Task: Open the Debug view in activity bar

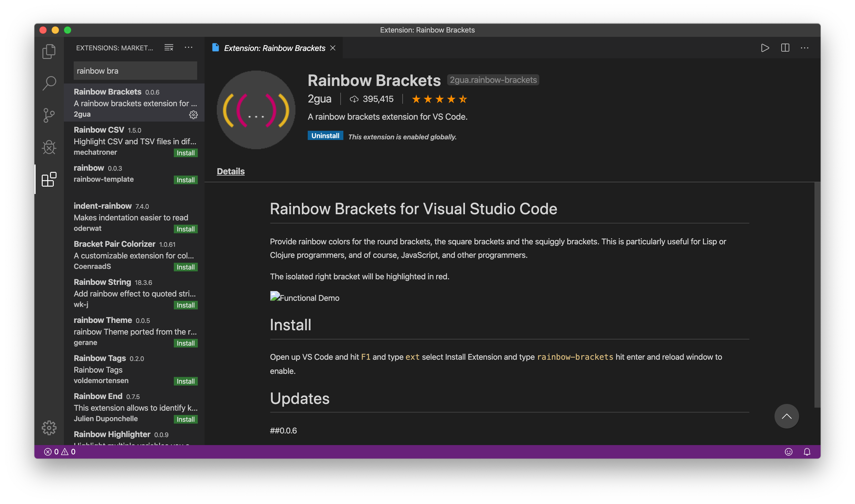Action: pos(49,147)
